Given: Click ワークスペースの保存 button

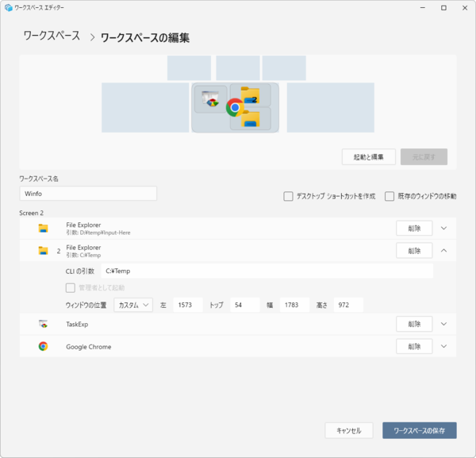Looking at the screenshot, I should (x=419, y=430).
